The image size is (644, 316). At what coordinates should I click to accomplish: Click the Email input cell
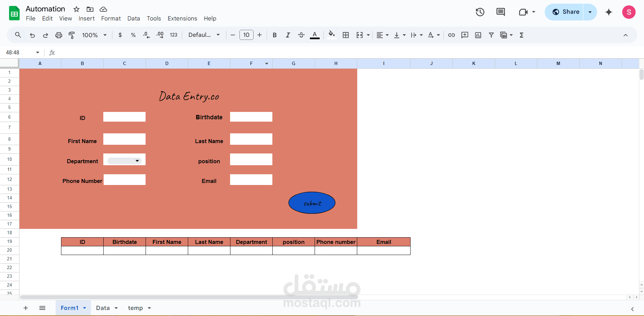(251, 180)
